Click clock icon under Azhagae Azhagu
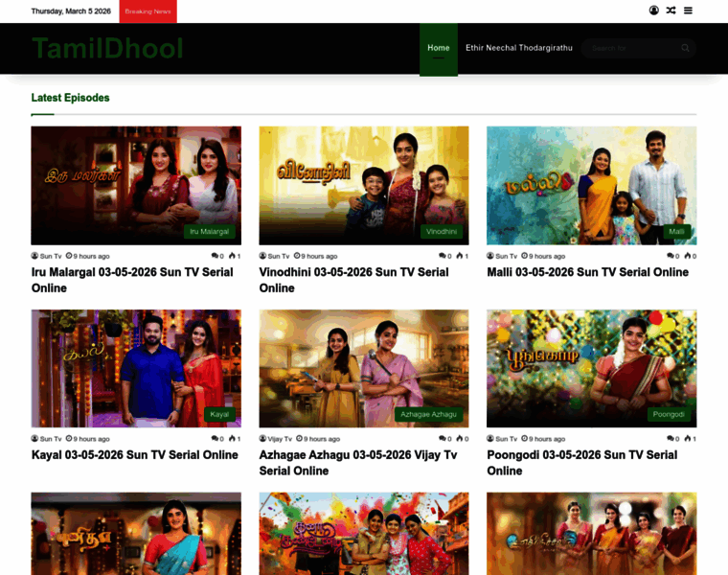The image size is (728, 575). pos(300,438)
